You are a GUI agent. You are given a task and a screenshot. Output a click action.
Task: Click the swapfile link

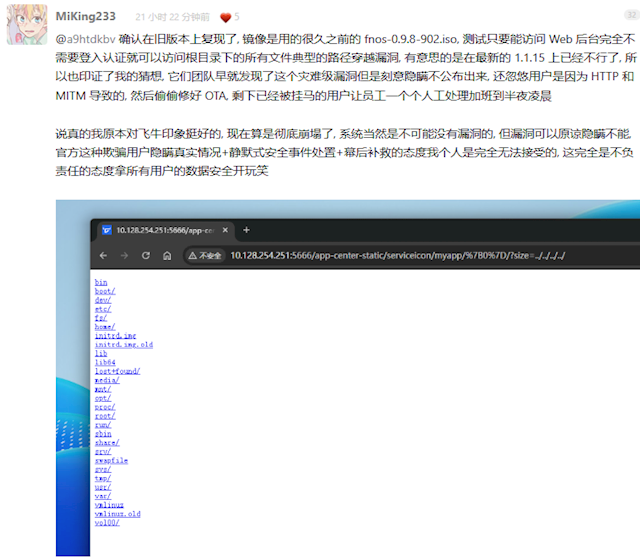click(111, 460)
